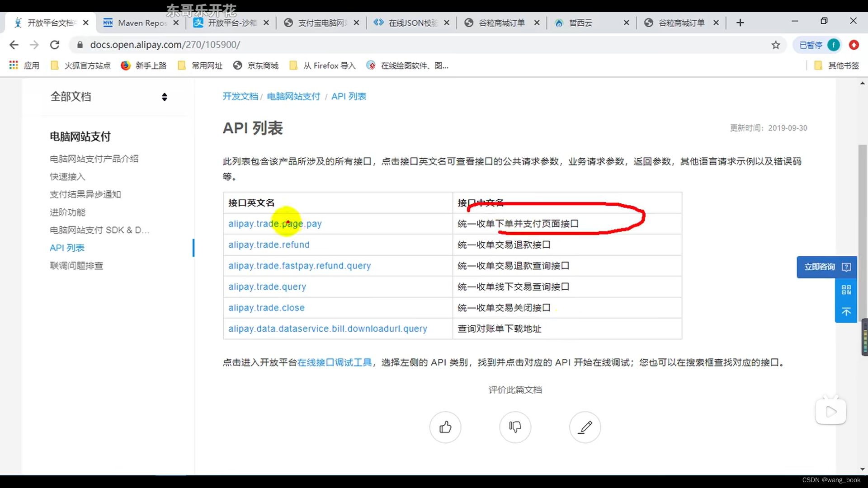Open the 火狐官方站点 bookmark folder

coord(80,66)
